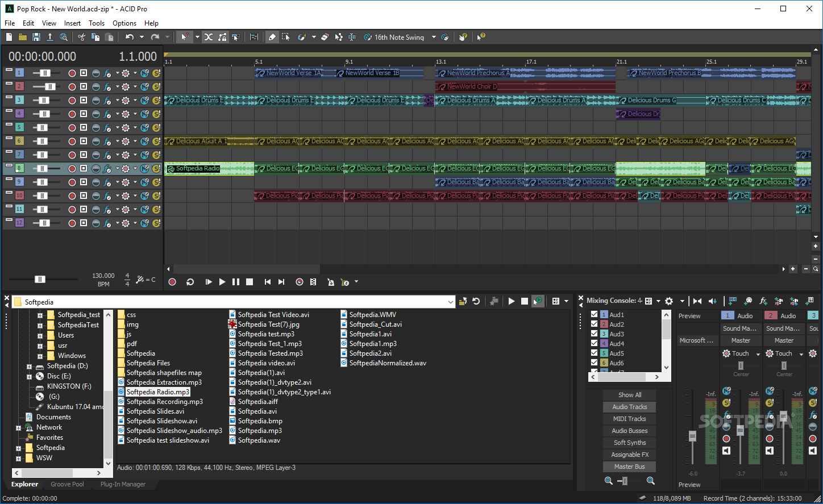Click the Show All button in Mixing Console
Viewport: 823px width, 504px height.
tap(630, 395)
